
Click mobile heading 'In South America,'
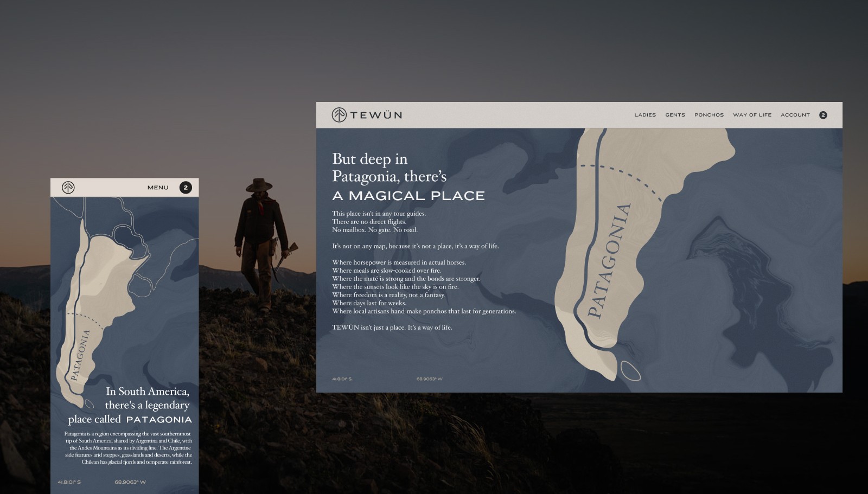click(x=148, y=392)
